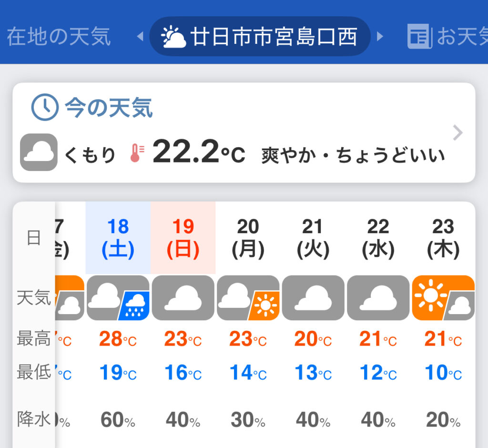Select Monday 20 cloudy-then-sunny icon

coord(248,298)
